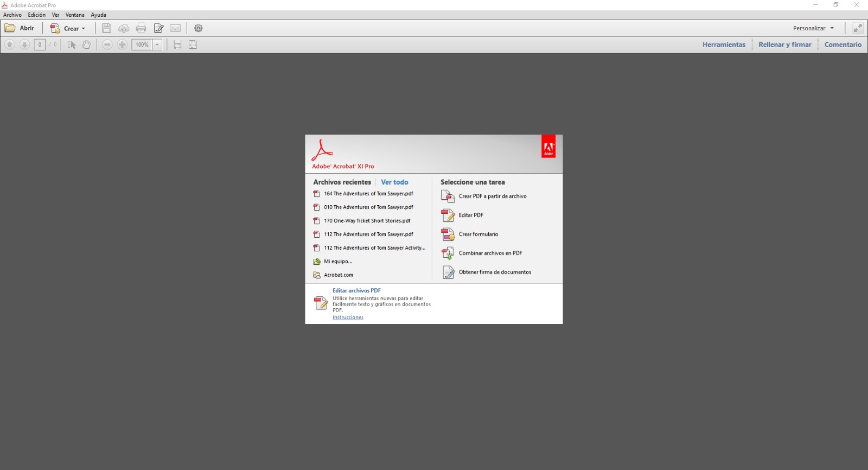Click the Obtener firma de documentos icon
Image resolution: width=868 pixels, height=470 pixels.
pos(448,272)
